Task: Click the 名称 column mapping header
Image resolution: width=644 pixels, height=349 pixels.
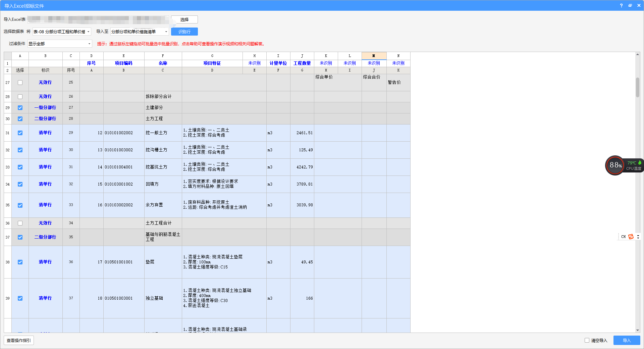Action: [x=163, y=63]
